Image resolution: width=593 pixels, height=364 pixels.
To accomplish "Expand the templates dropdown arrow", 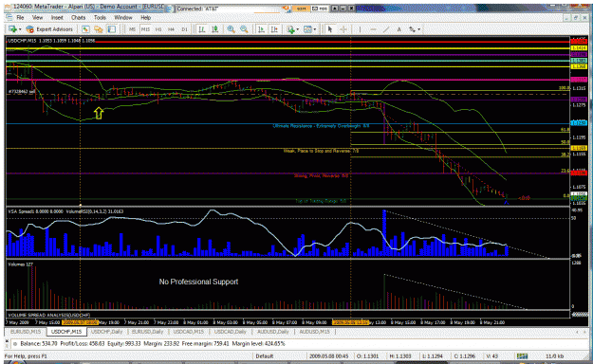I will 315,29.
